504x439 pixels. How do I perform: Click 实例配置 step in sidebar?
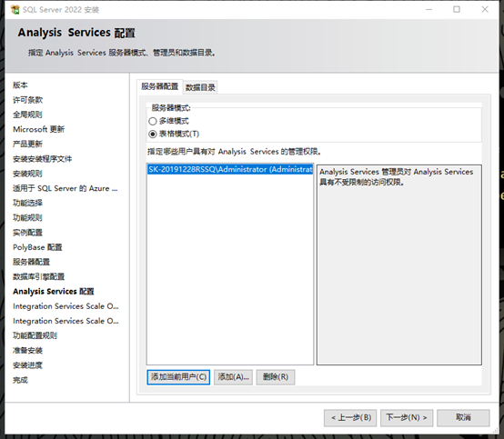coord(27,233)
